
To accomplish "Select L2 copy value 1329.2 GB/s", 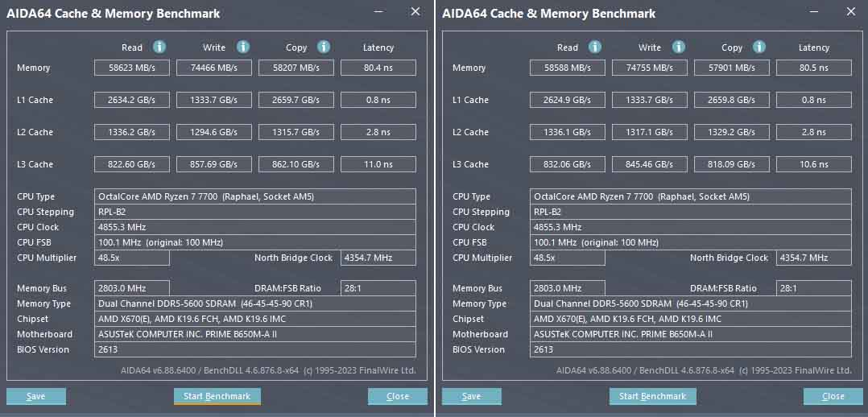I will pos(732,132).
